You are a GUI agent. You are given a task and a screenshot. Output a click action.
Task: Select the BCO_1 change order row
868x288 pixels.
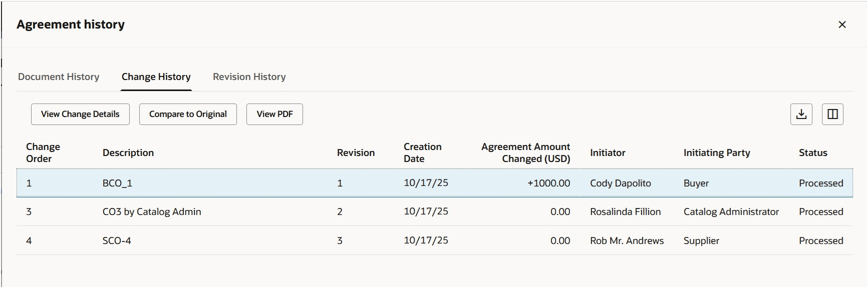click(x=117, y=183)
